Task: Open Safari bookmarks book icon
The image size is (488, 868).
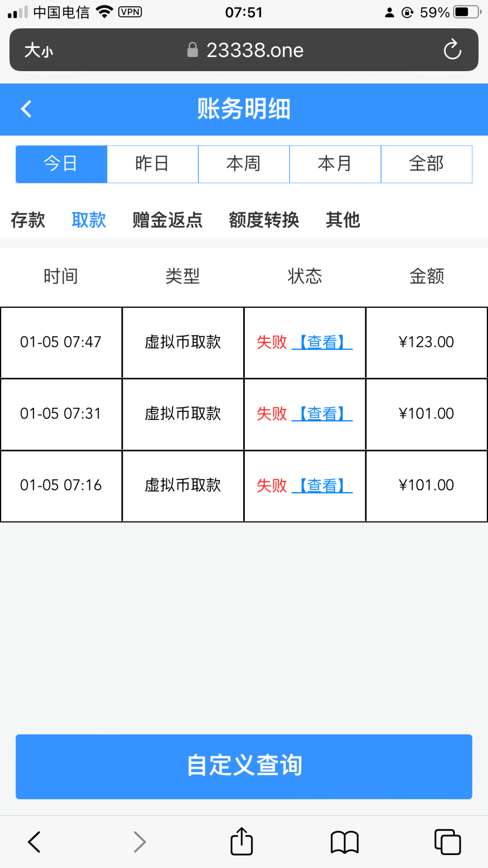Action: [x=344, y=842]
